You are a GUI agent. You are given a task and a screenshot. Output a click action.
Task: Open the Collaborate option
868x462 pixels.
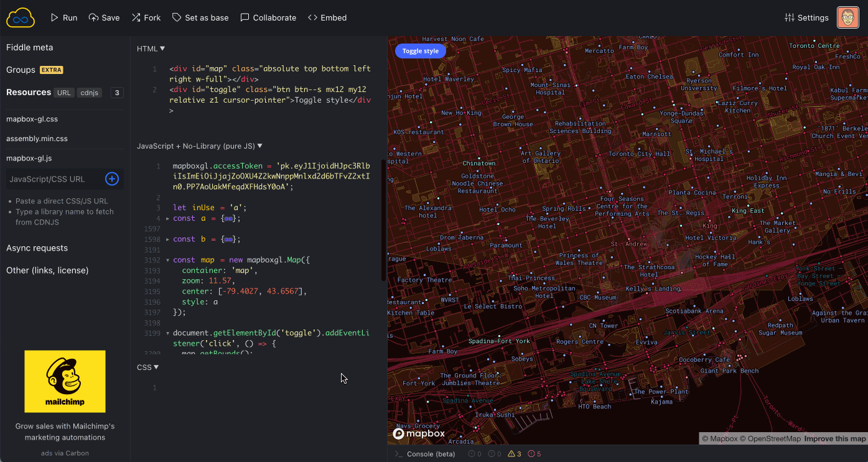[x=268, y=17]
